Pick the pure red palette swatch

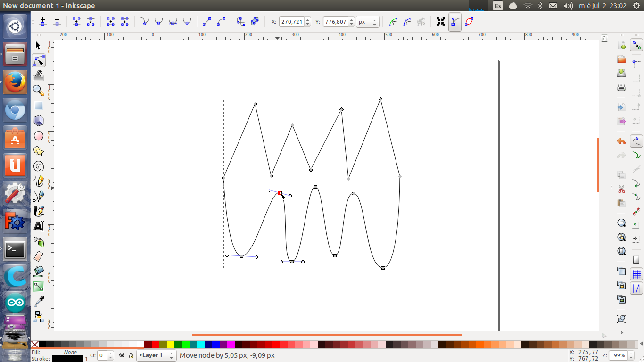[156, 345]
